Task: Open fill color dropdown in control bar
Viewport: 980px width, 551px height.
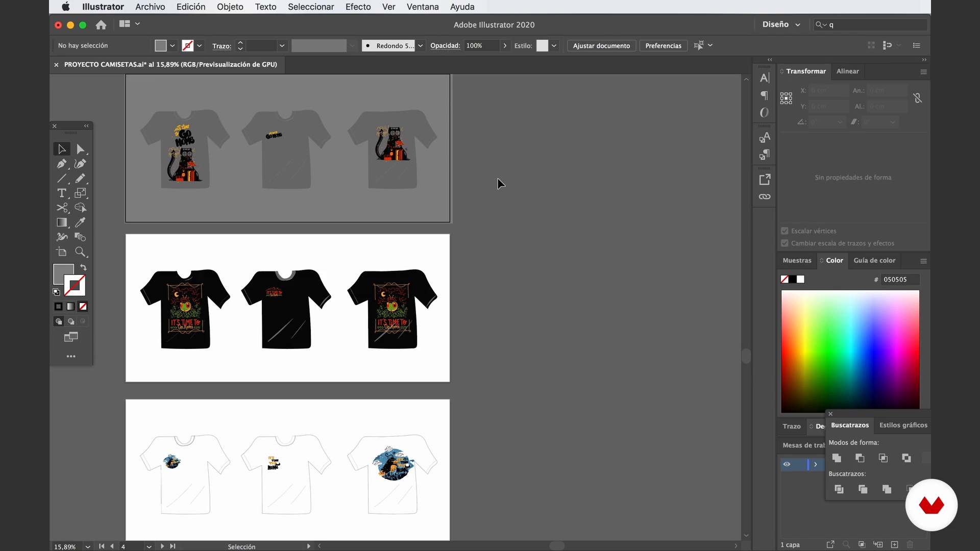Action: pos(173,45)
